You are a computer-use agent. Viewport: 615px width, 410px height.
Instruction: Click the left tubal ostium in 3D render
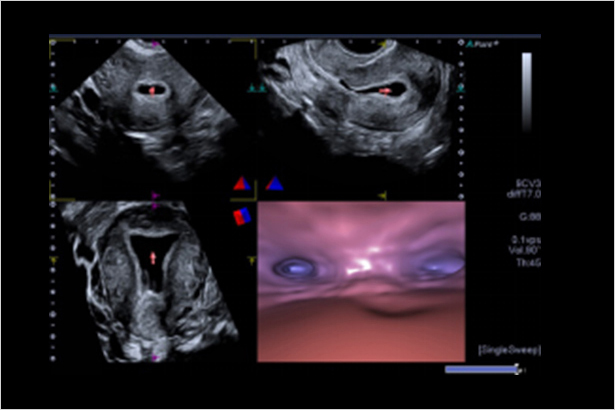tap(296, 267)
